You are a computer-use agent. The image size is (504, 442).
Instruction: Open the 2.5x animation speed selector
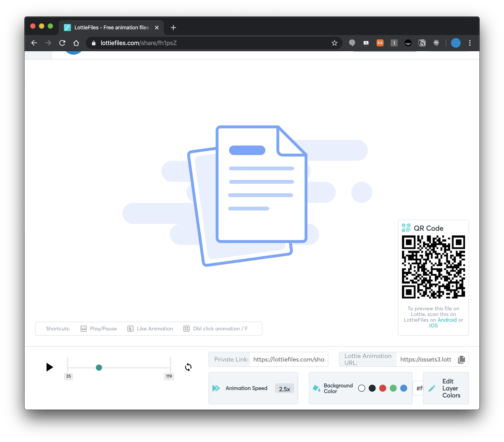[x=284, y=389]
